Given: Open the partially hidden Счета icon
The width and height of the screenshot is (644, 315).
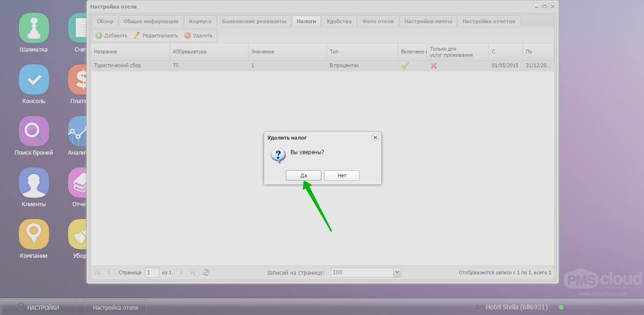Looking at the screenshot, I should [77, 28].
